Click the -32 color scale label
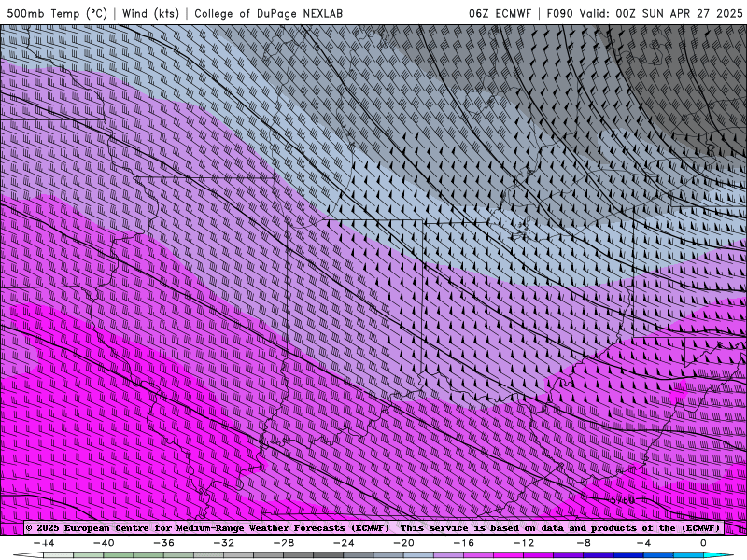This screenshot has width=747, height=560. coord(224,543)
